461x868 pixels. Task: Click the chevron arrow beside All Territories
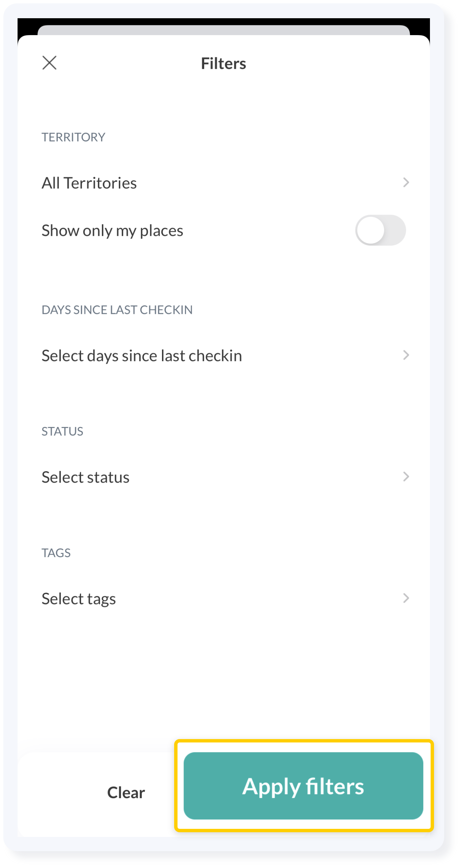coord(406,183)
